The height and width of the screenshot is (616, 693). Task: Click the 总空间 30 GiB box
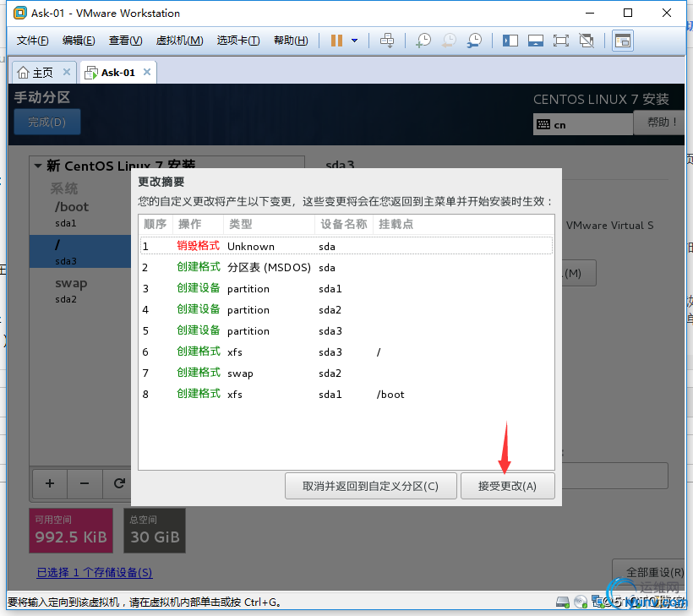point(155,531)
